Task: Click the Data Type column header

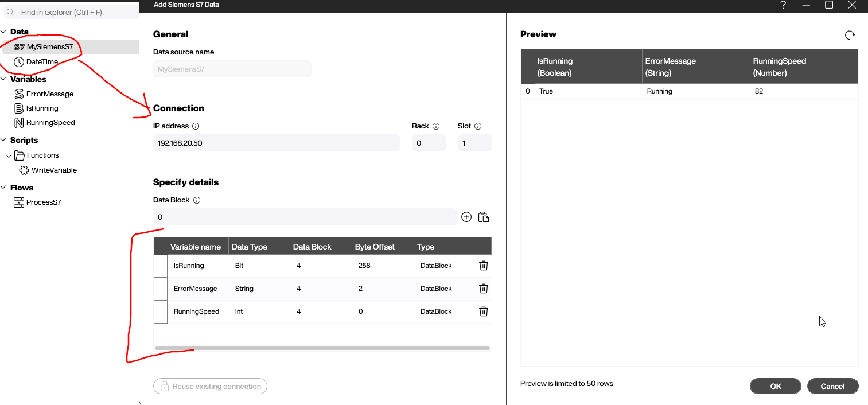Action: 259,247
